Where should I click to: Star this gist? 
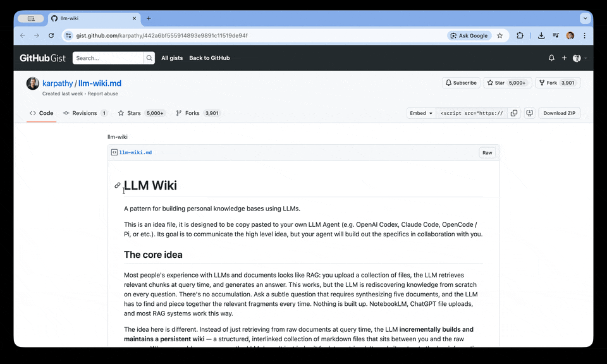click(x=496, y=83)
